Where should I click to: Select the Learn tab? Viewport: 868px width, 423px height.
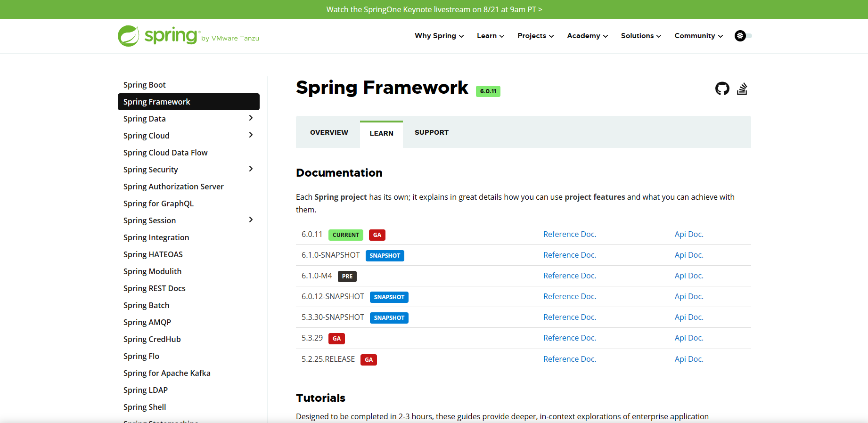(381, 134)
